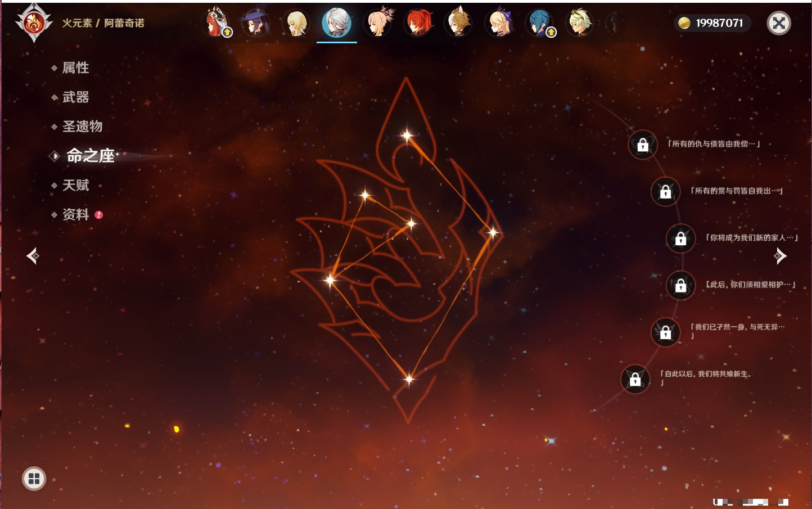Select the blue-haired character avatar

coord(540,23)
